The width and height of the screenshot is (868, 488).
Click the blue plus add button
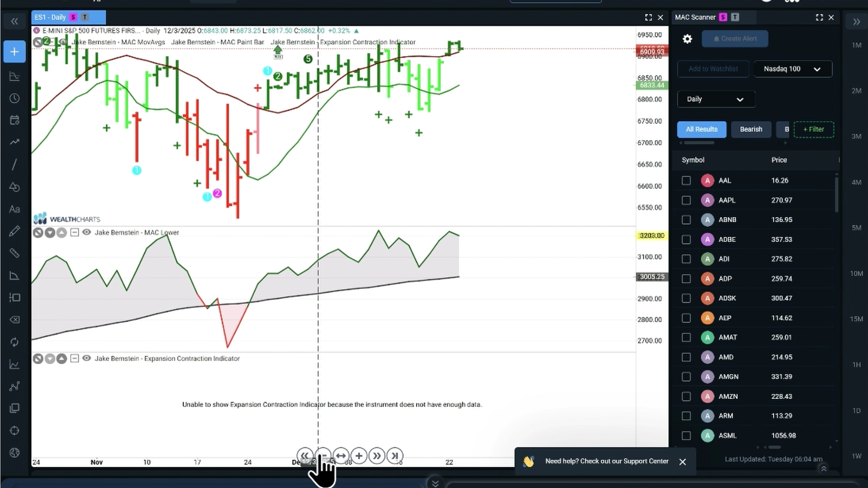tap(14, 52)
